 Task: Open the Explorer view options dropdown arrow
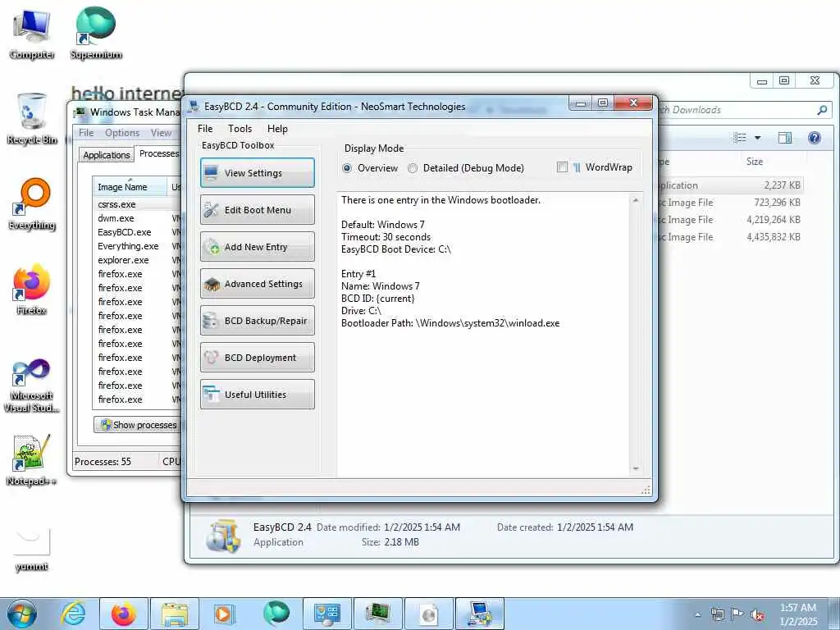click(757, 138)
